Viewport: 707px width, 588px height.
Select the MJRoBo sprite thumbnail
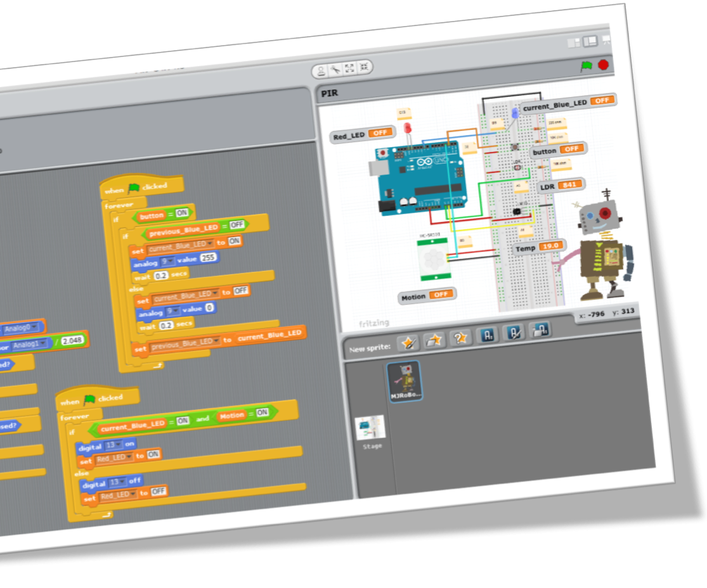tap(405, 381)
